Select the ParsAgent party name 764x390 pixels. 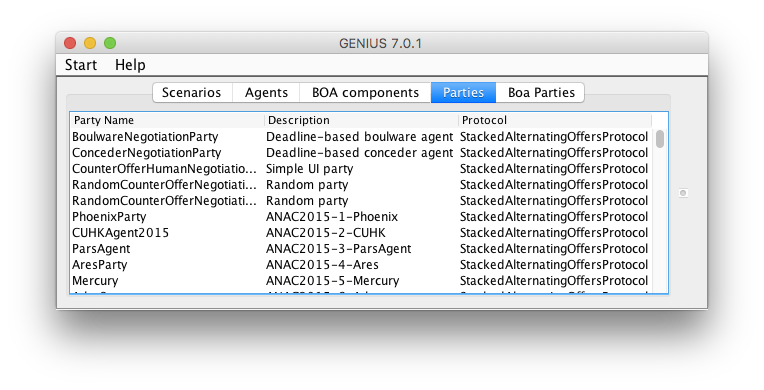[x=101, y=249]
